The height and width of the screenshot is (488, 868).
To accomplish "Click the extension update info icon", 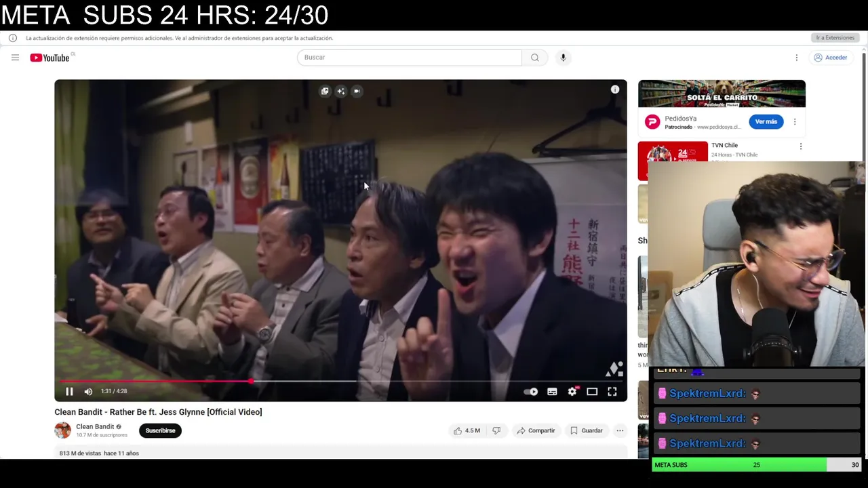I will coord(13,38).
